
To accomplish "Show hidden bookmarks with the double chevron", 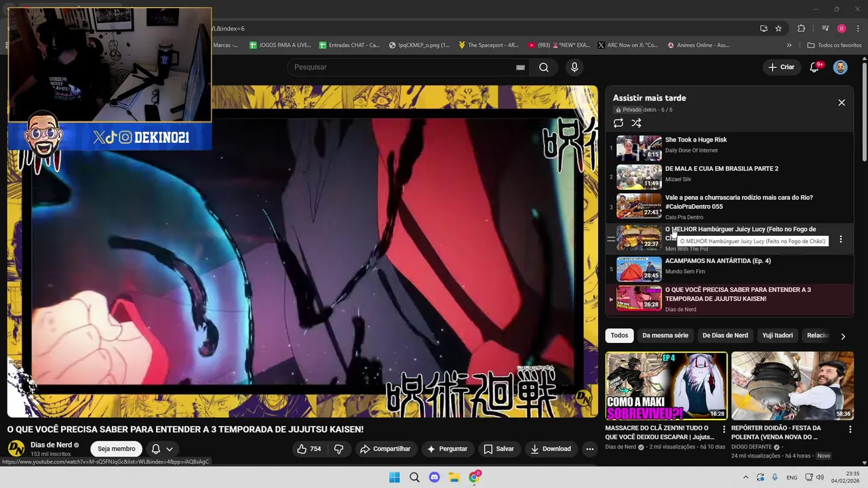I will tap(789, 45).
